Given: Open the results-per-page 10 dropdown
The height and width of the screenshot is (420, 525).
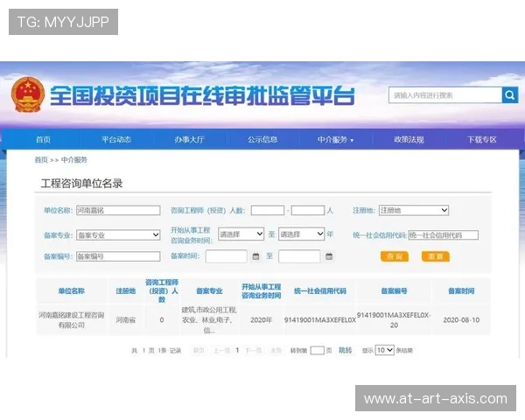Looking at the screenshot, I should pos(385,350).
